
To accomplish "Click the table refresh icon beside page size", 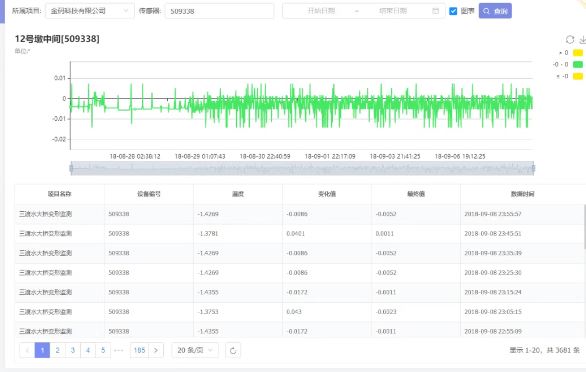I will click(233, 350).
